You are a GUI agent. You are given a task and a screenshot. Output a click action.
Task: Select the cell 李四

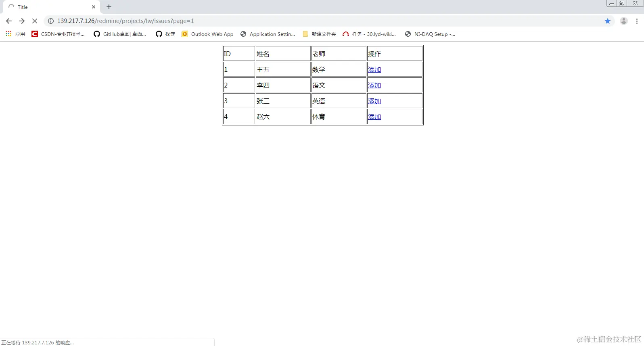pyautogui.click(x=283, y=85)
